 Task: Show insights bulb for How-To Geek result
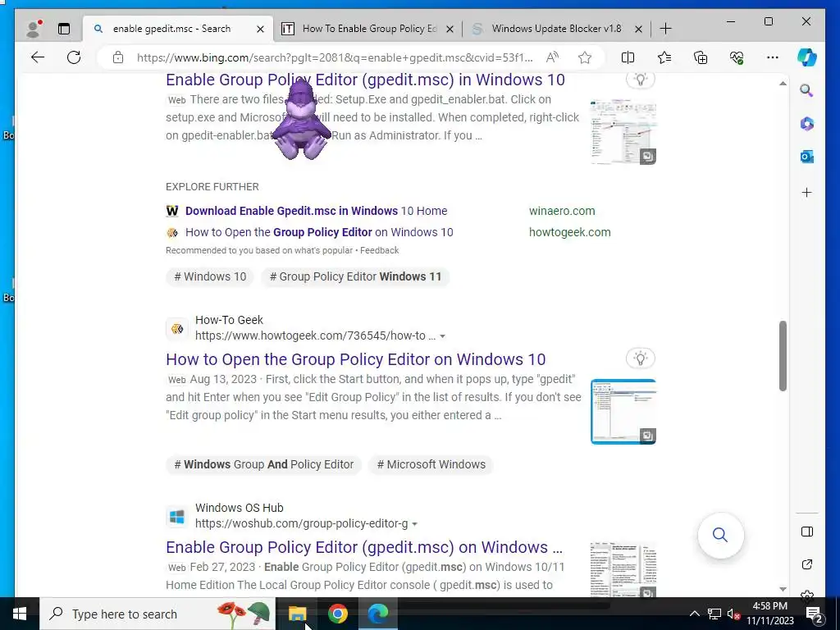pyautogui.click(x=640, y=358)
